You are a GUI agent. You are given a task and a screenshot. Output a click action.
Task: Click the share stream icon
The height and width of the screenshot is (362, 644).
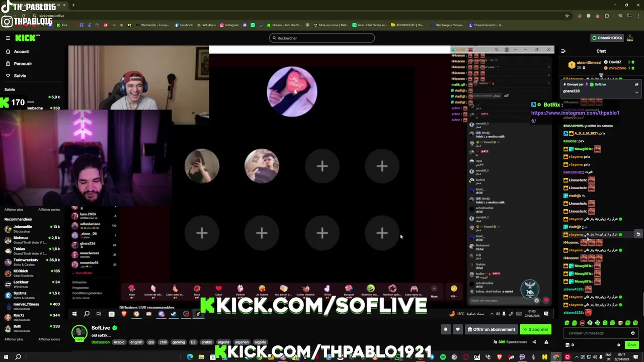[x=534, y=342]
